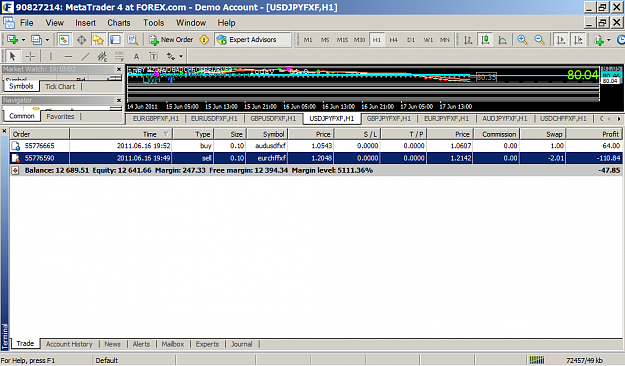Select candlestick chart display icon
Viewport: 625px width, 366px height.
pos(485,40)
